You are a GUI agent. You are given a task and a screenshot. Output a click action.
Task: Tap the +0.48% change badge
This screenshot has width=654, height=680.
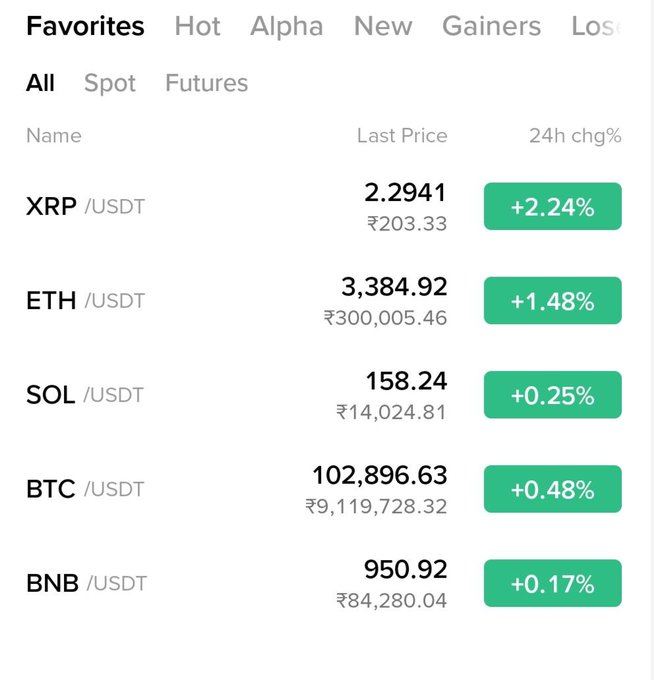point(552,489)
